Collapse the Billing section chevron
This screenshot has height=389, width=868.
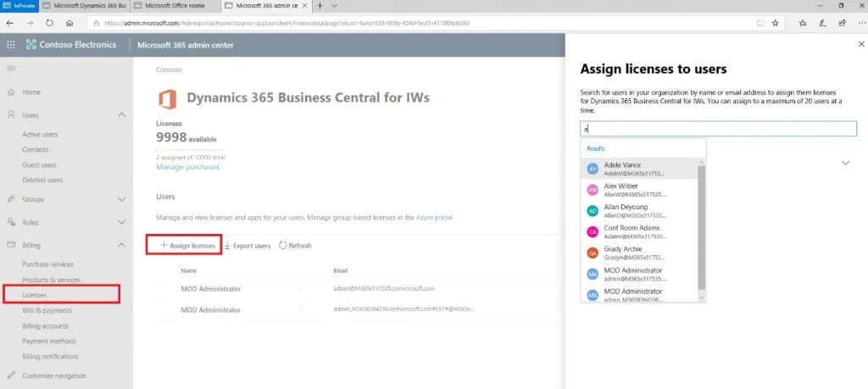(122, 245)
